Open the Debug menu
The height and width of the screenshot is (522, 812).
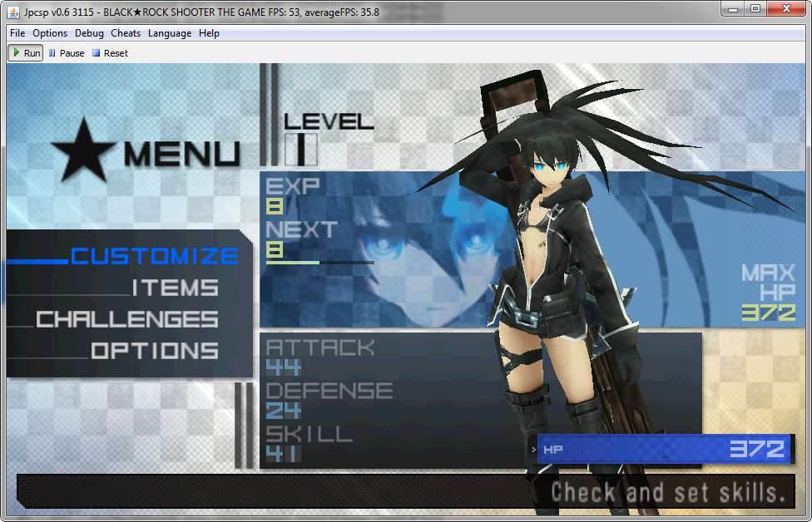click(89, 33)
